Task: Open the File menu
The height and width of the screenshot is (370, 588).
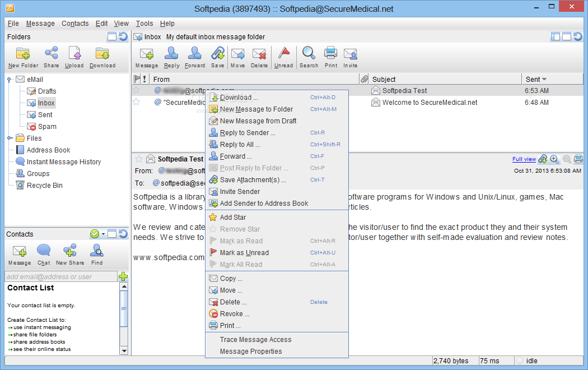Action: coord(13,24)
